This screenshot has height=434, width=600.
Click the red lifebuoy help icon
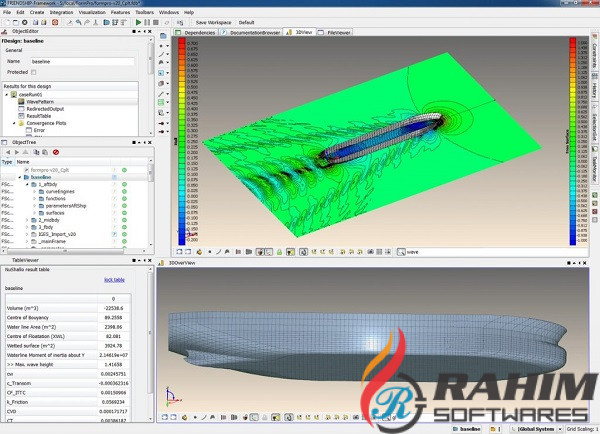[x=55, y=23]
